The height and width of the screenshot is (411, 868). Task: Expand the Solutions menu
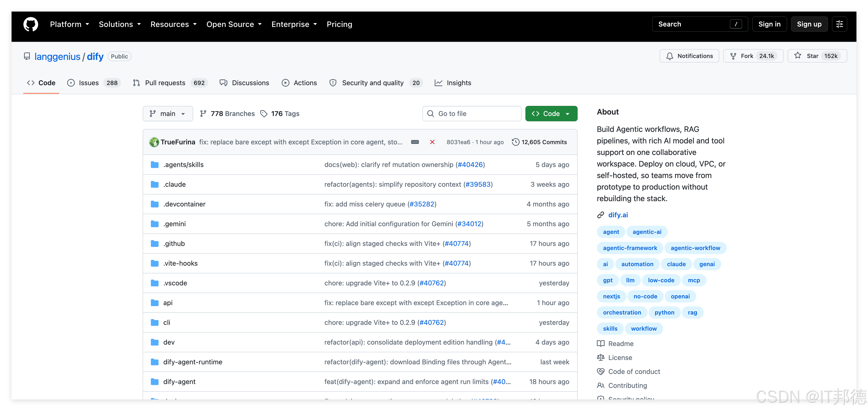120,24
